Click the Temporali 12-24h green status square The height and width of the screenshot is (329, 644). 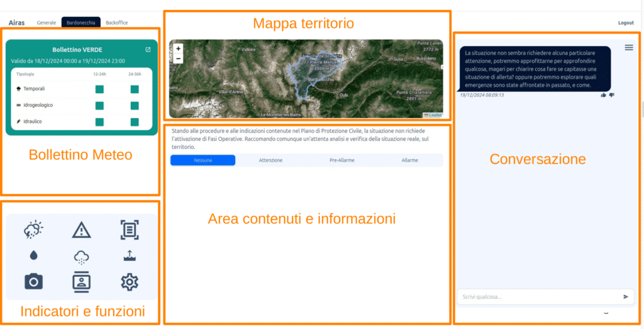tap(99, 89)
